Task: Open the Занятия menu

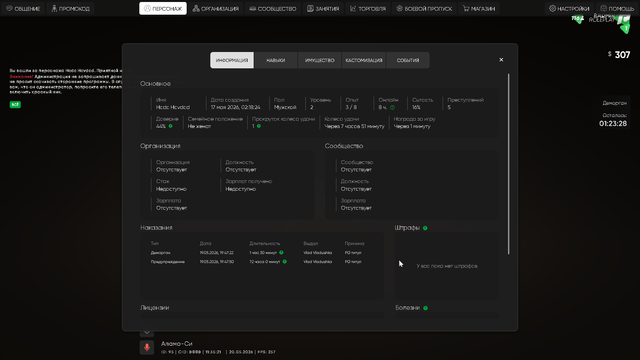Action: pos(323,9)
